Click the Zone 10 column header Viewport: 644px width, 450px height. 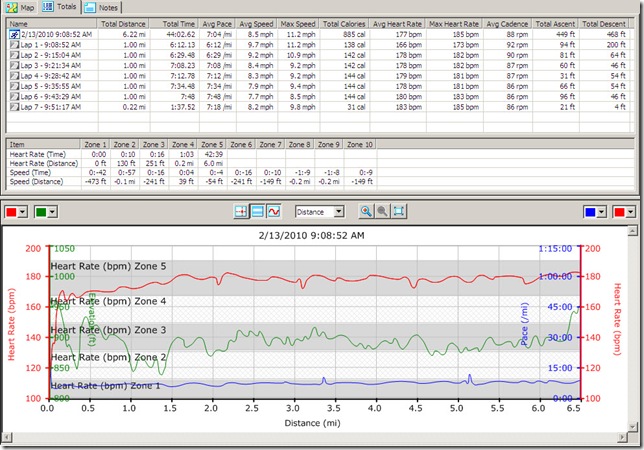(360, 145)
